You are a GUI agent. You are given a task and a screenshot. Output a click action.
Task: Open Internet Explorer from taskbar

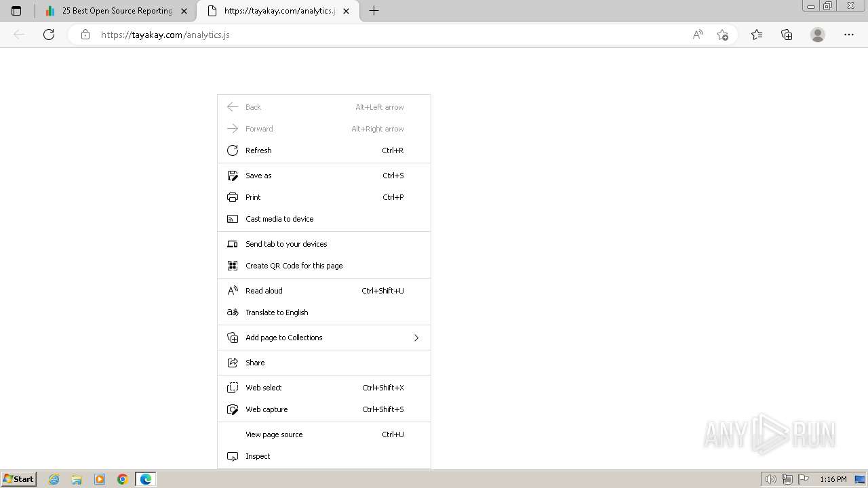[x=54, y=479]
